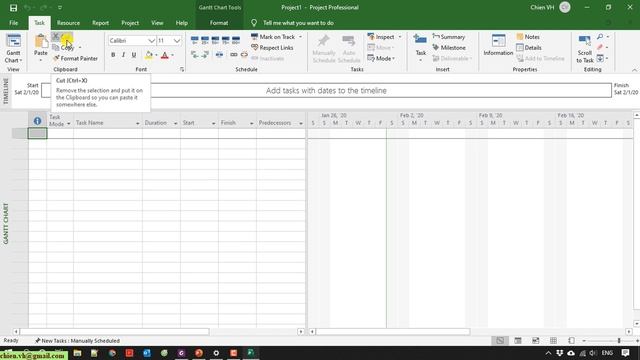Switch to Gantt Chart view in status bar
Viewport: 640px width, 360px height.
[500, 340]
